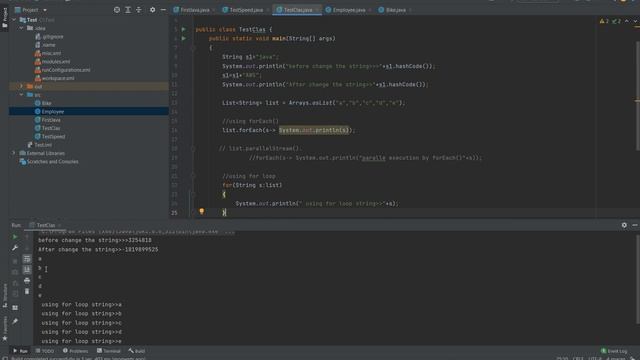Expand External Libraries node

coord(14,153)
